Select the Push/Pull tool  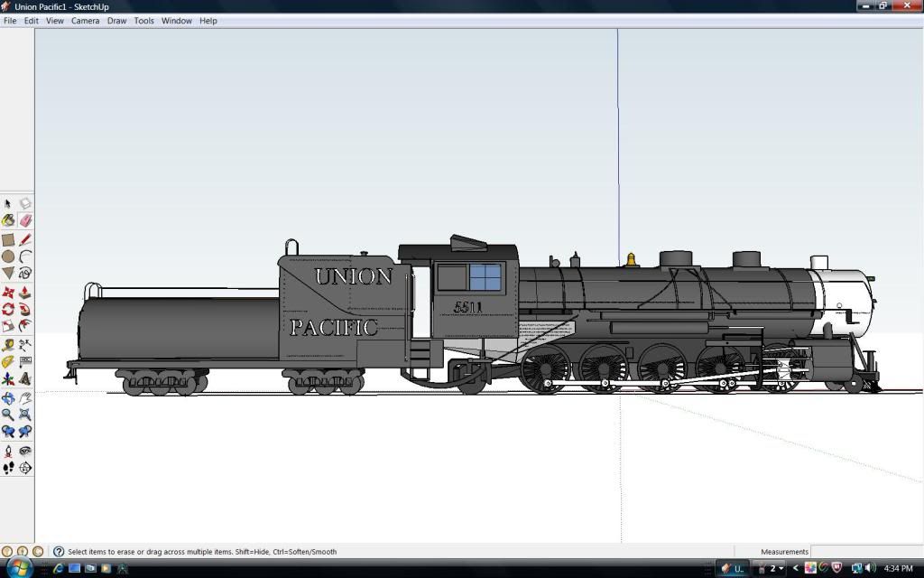[x=24, y=293]
